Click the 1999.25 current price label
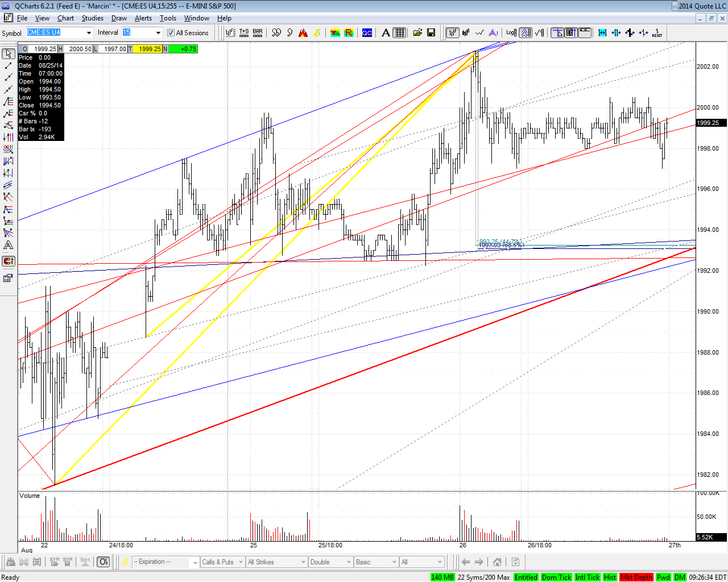Viewport: 728px width, 582px height. pyautogui.click(x=712, y=123)
